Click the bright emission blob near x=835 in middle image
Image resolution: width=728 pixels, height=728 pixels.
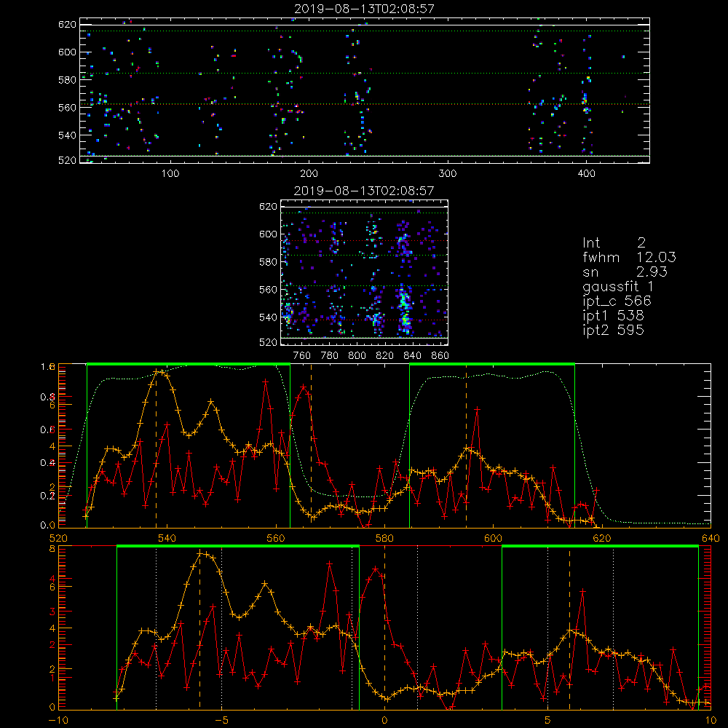404,310
